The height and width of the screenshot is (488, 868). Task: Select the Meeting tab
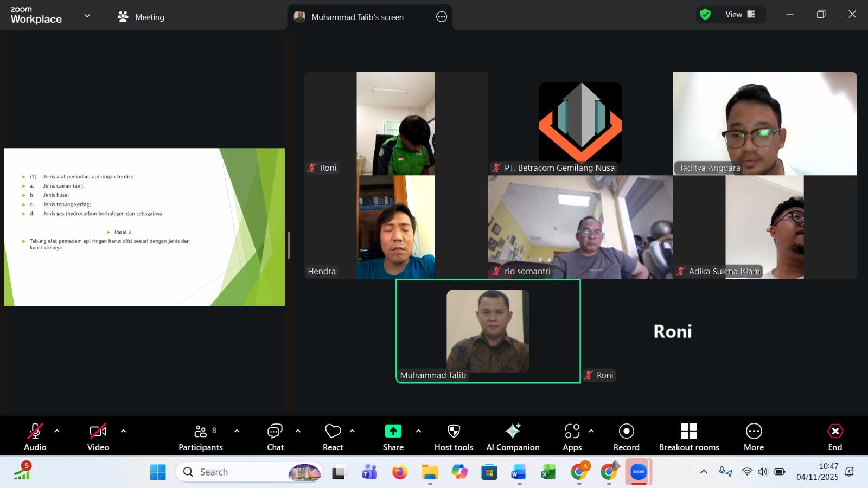coord(141,17)
